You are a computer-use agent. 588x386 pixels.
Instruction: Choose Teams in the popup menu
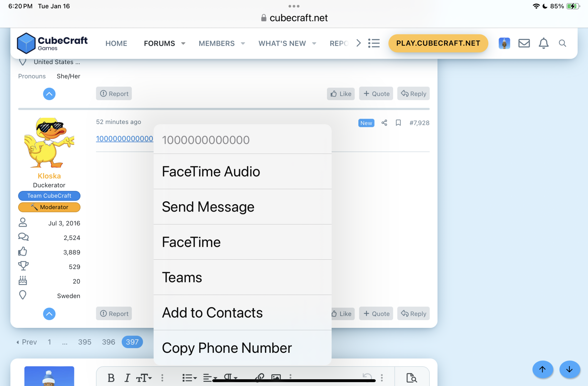pyautogui.click(x=243, y=277)
